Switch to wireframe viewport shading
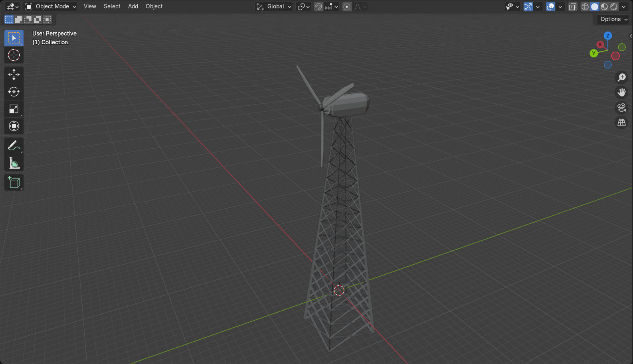 point(585,6)
